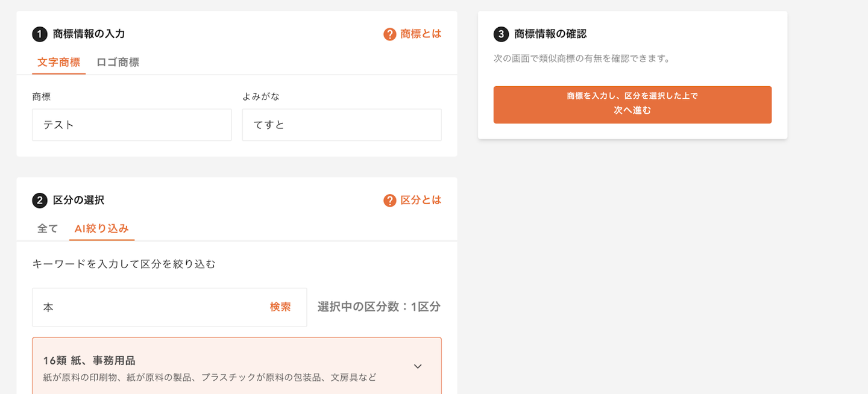Focus the よみがな input containing てすと
This screenshot has height=394, width=868.
pyautogui.click(x=341, y=125)
